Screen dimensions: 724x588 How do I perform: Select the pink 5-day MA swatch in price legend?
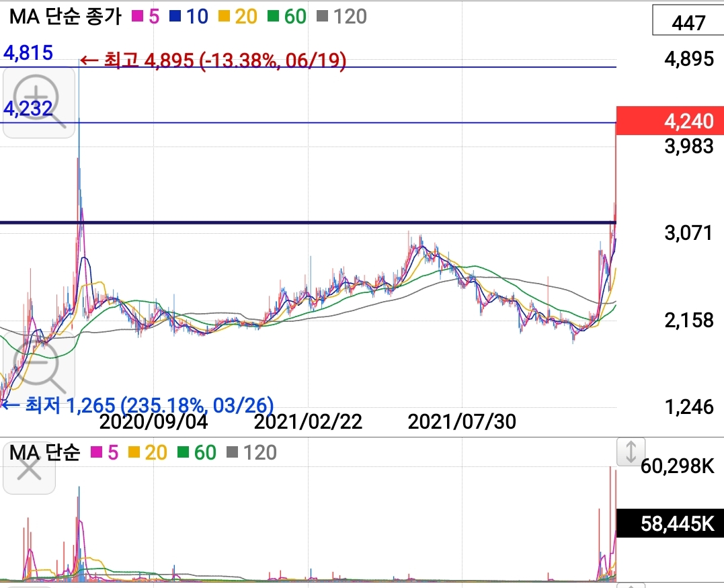coord(138,17)
